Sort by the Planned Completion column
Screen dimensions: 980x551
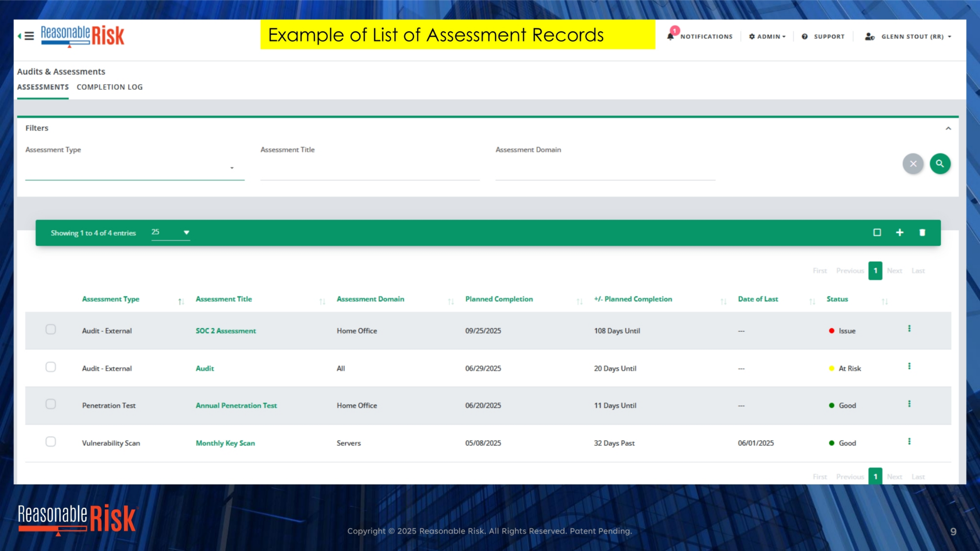pos(499,299)
